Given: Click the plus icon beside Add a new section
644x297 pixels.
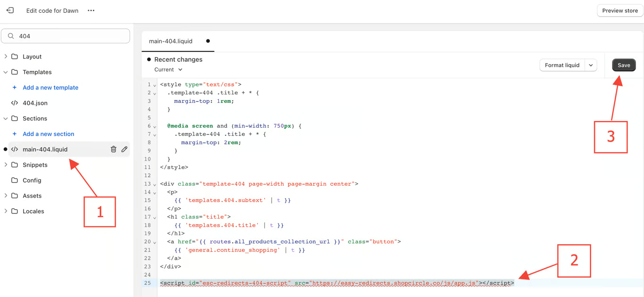Looking at the screenshot, I should pyautogui.click(x=15, y=134).
